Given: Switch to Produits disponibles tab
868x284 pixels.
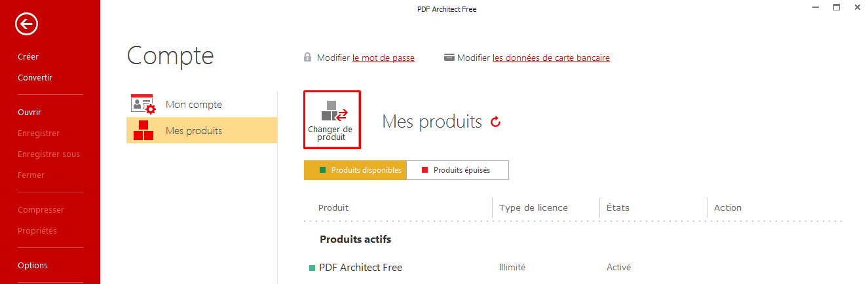Looking at the screenshot, I should click(355, 170).
